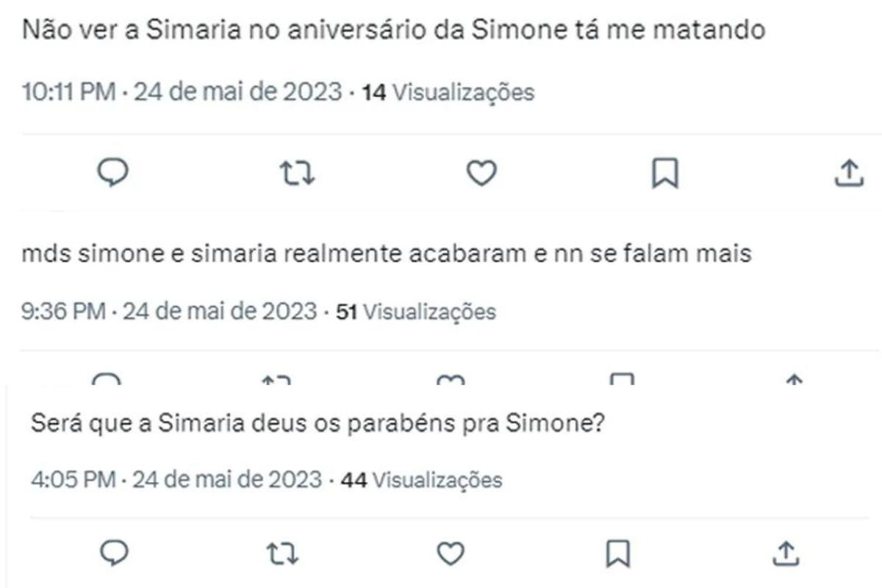Retweet the 10:11 PM tweet
The image size is (882, 588).
tap(298, 173)
